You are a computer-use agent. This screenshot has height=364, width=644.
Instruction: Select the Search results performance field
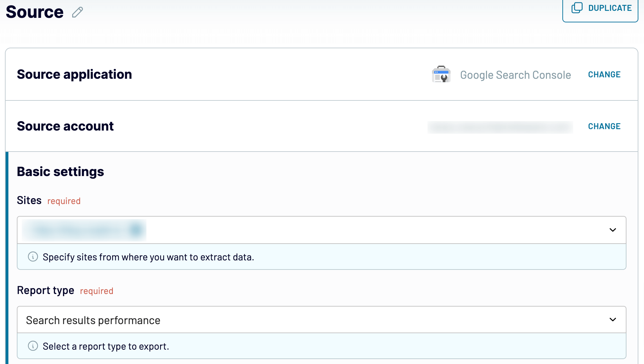(321, 320)
